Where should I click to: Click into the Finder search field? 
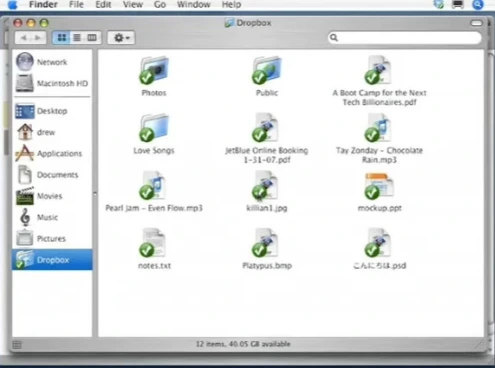(x=405, y=38)
